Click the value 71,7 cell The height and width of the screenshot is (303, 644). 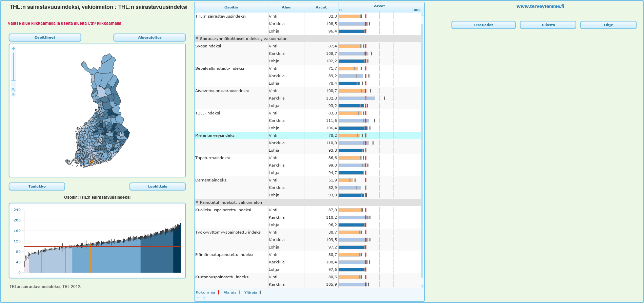click(x=333, y=68)
